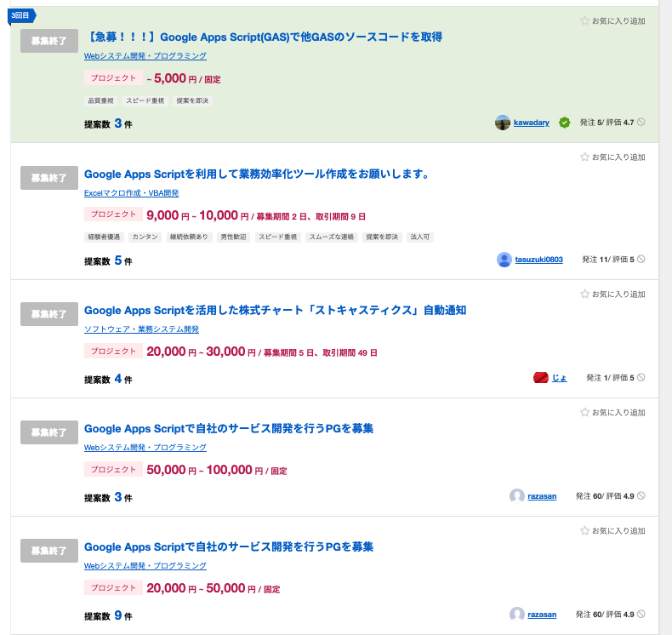Click the カンタン tag
The image size is (672, 635).
pyautogui.click(x=145, y=237)
